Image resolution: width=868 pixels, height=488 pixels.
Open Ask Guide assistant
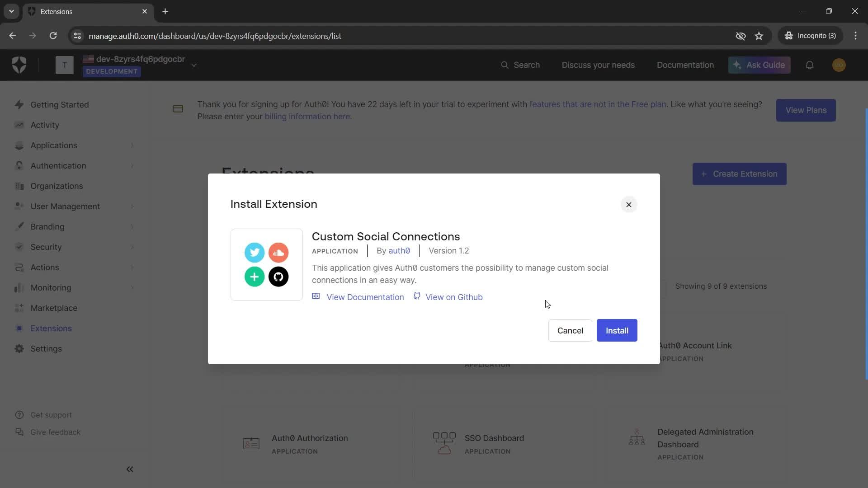click(759, 65)
